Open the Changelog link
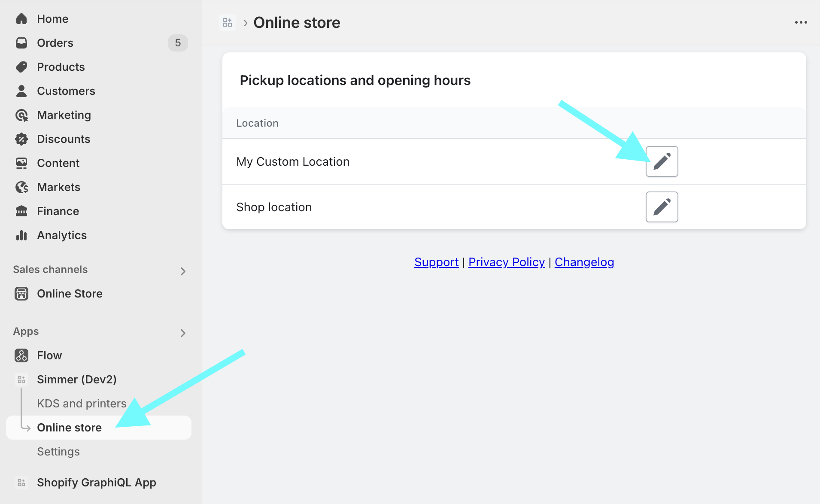The height and width of the screenshot is (504, 820). click(584, 262)
